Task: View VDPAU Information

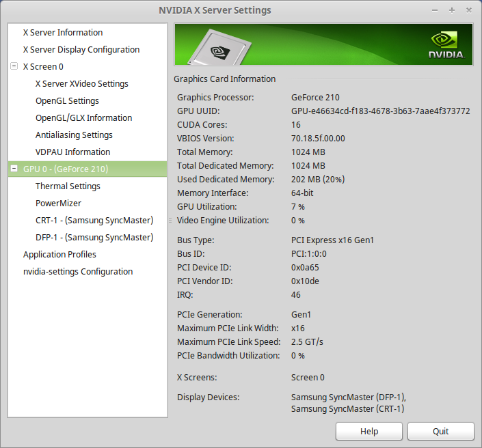Action: (72, 152)
